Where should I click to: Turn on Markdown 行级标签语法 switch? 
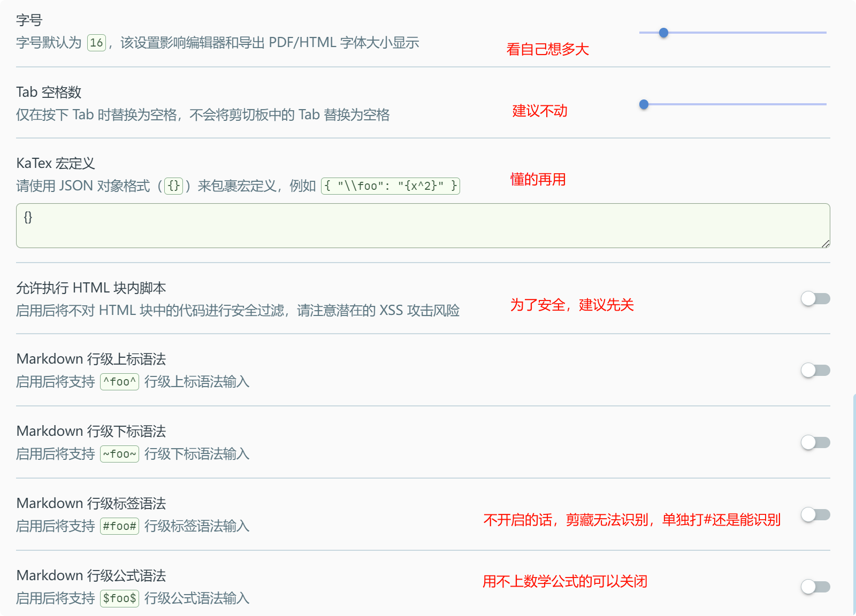click(x=815, y=514)
